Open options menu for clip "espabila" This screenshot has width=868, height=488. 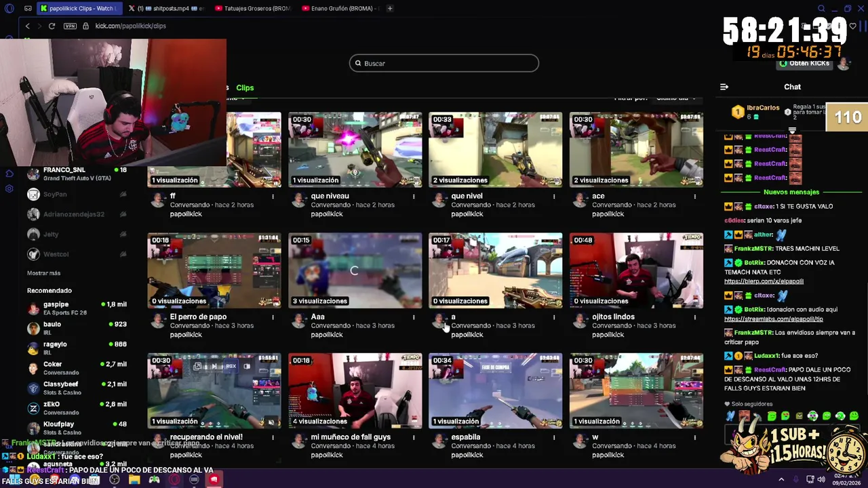554,438
